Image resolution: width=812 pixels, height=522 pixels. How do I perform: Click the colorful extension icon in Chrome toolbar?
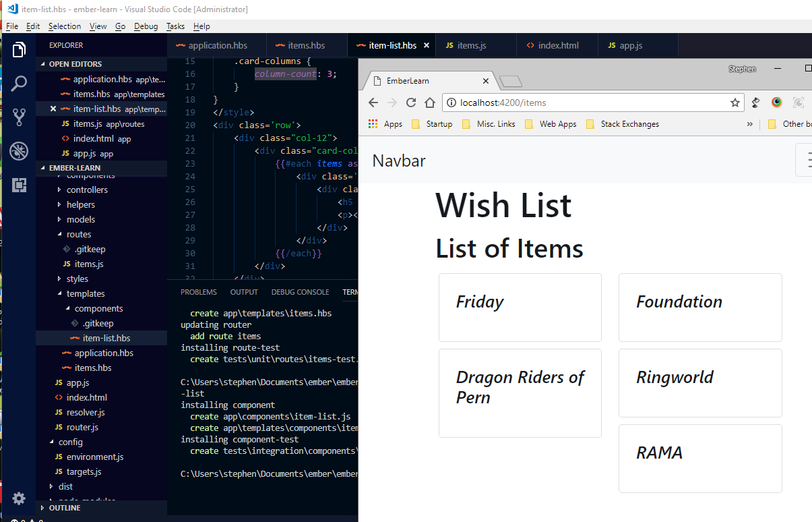[x=776, y=103]
